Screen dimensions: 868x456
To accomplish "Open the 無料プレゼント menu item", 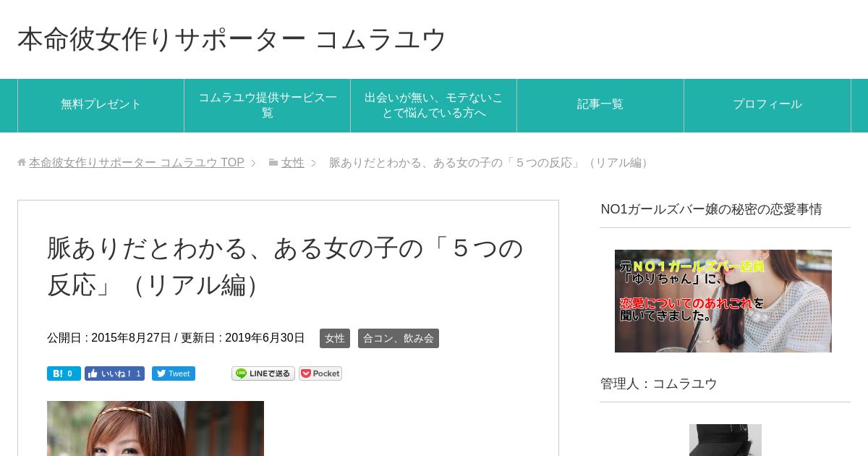I will (x=101, y=105).
